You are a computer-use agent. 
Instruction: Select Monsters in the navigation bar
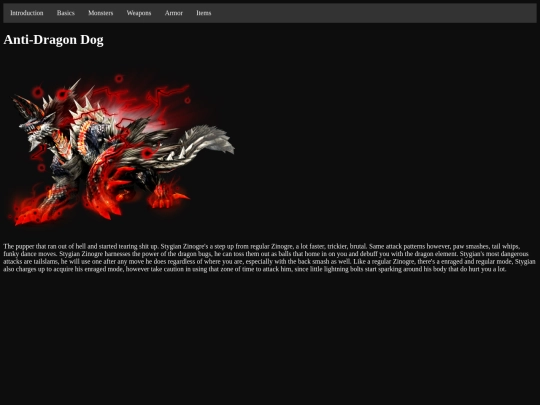coord(101,13)
